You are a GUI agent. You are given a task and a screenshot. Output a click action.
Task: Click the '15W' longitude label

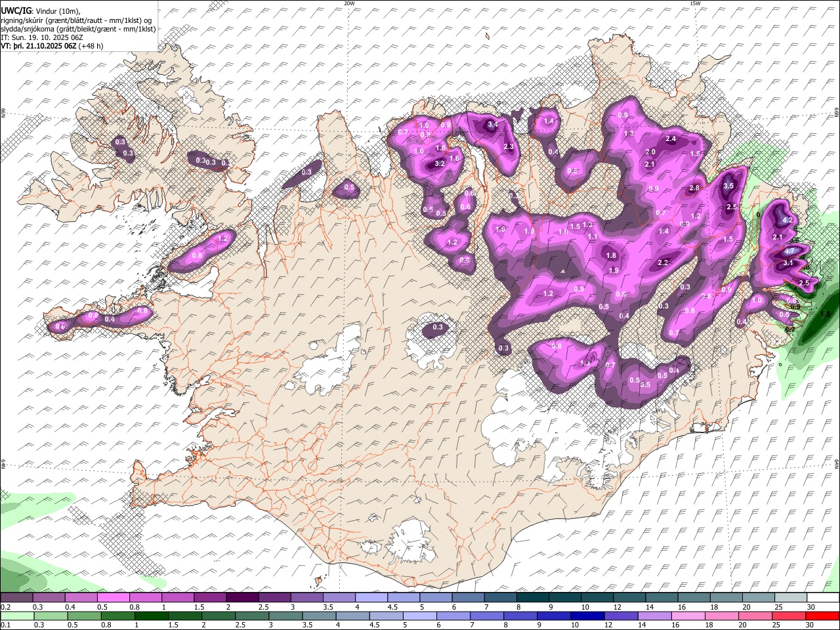(x=695, y=3)
